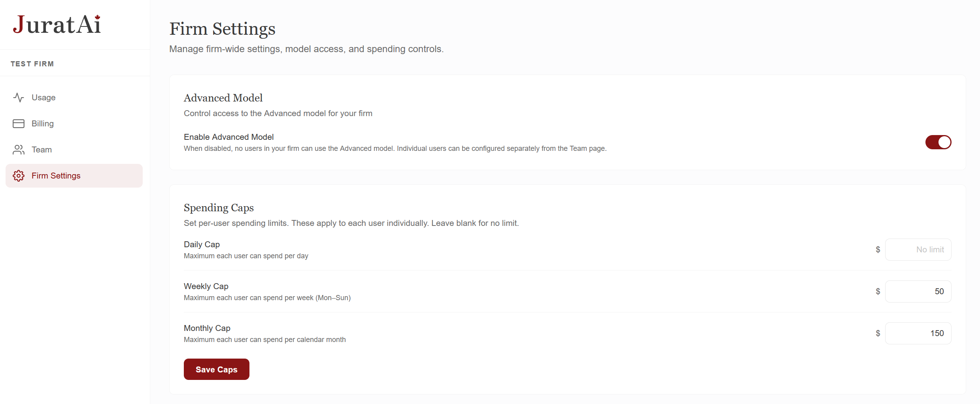Disable the Enable Advanced Model toggle
980x404 pixels.
pos(938,142)
